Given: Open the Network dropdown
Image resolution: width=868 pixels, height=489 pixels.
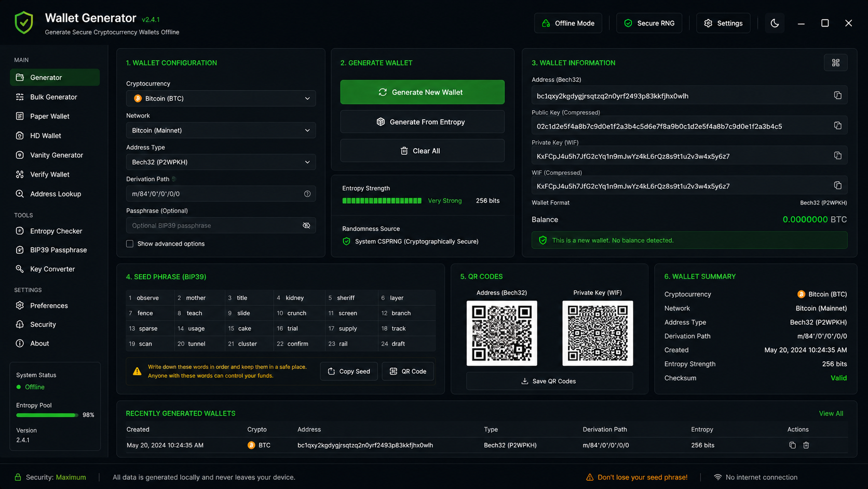Looking at the screenshot, I should click(221, 130).
